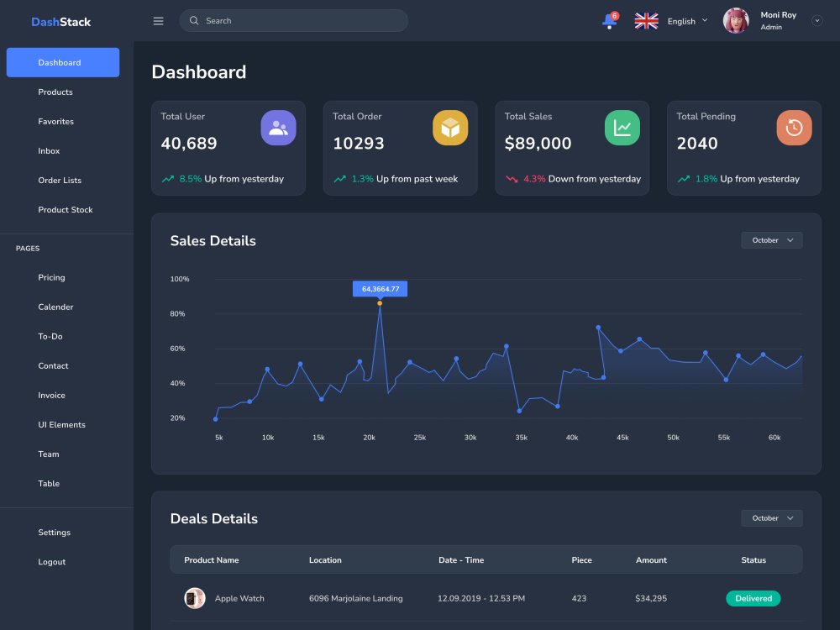The image size is (840, 630).
Task: Click the 10293 total order value
Action: [x=359, y=144]
